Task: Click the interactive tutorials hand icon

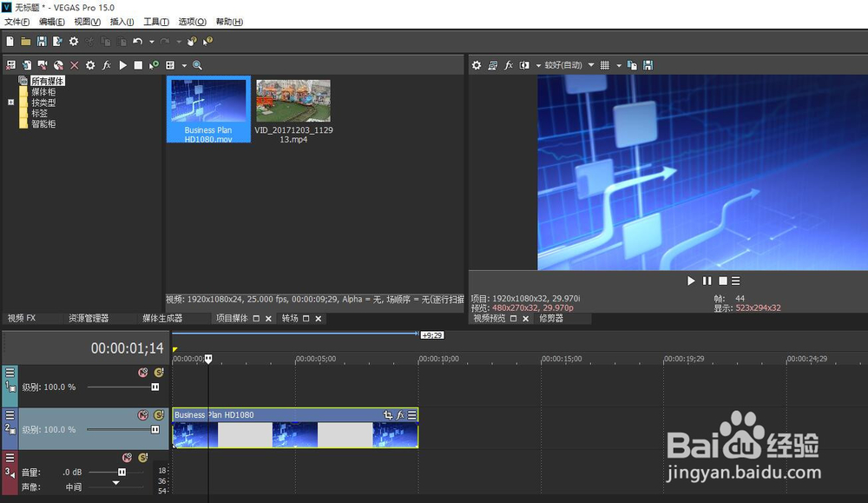Action: point(192,42)
